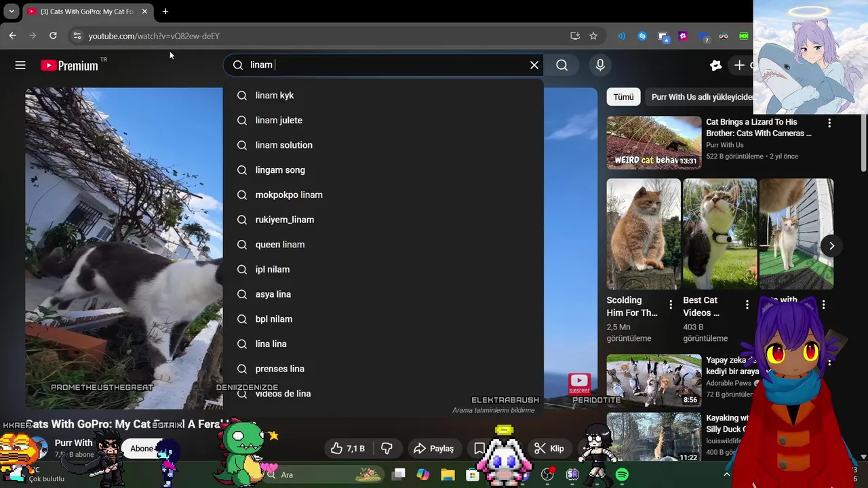Start voice search with the microphone
Viewport: 868px width, 488px height.
(600, 65)
